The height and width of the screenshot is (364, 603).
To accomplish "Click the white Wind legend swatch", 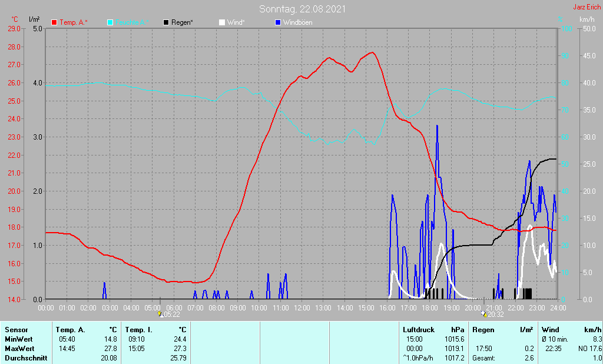I will pyautogui.click(x=222, y=23).
